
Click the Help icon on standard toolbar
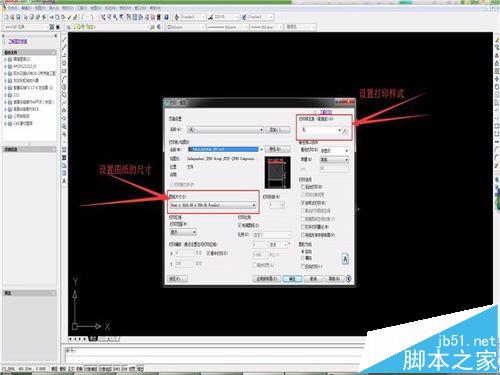pyautogui.click(x=166, y=17)
